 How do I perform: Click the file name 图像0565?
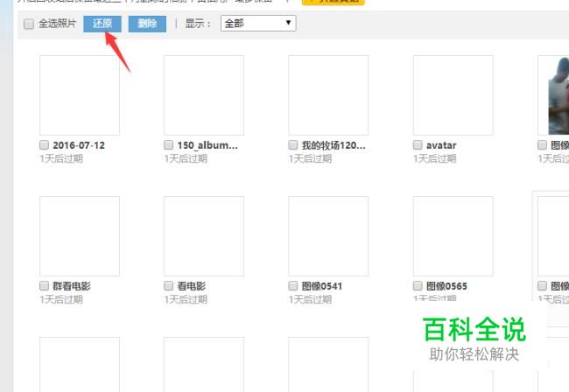[x=446, y=286]
